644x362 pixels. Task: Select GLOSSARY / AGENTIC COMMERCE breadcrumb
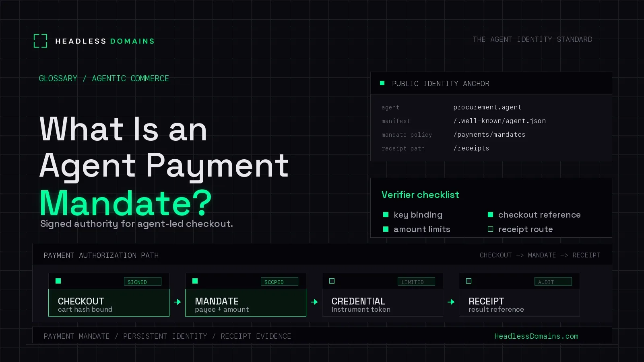tap(104, 78)
